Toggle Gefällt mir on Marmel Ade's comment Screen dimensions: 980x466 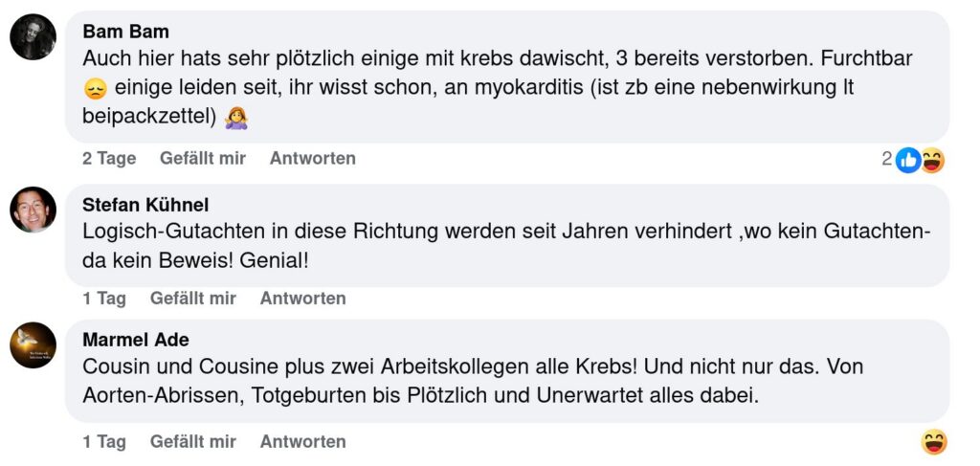tap(192, 442)
